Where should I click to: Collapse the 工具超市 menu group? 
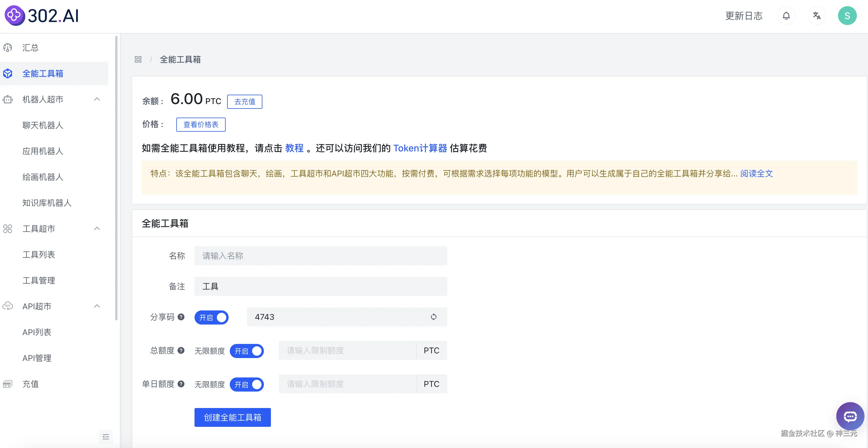(x=97, y=229)
